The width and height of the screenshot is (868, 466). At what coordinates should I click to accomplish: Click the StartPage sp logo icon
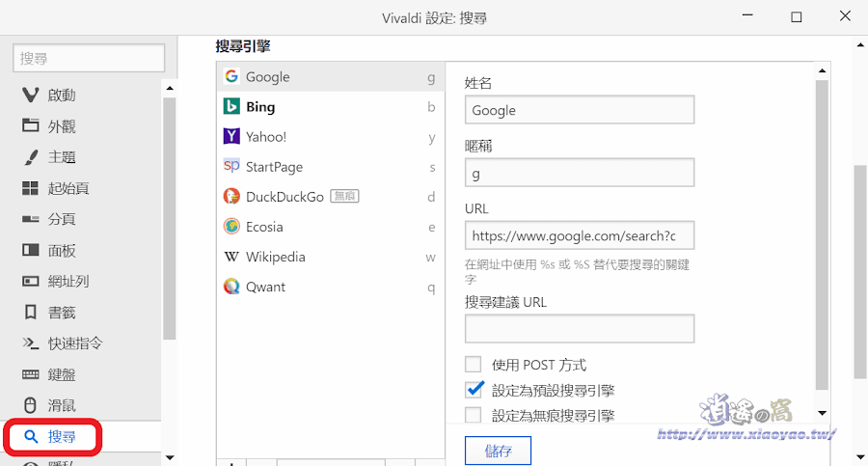(x=231, y=166)
